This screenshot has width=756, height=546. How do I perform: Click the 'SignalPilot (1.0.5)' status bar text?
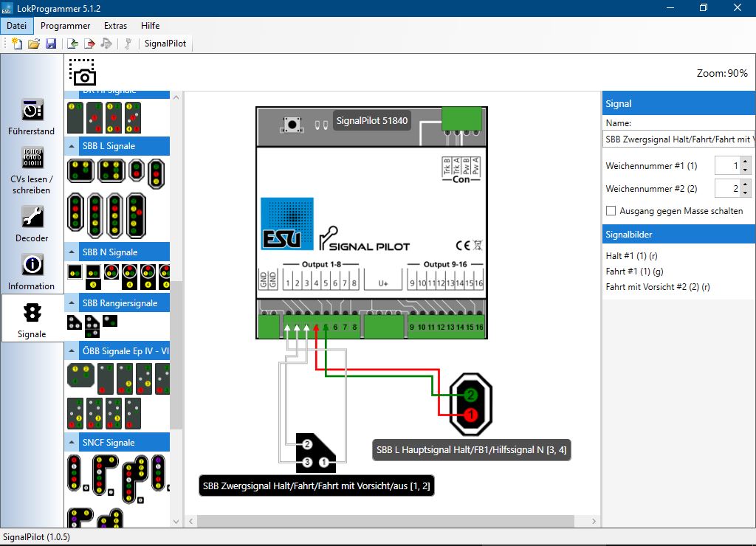[37, 537]
